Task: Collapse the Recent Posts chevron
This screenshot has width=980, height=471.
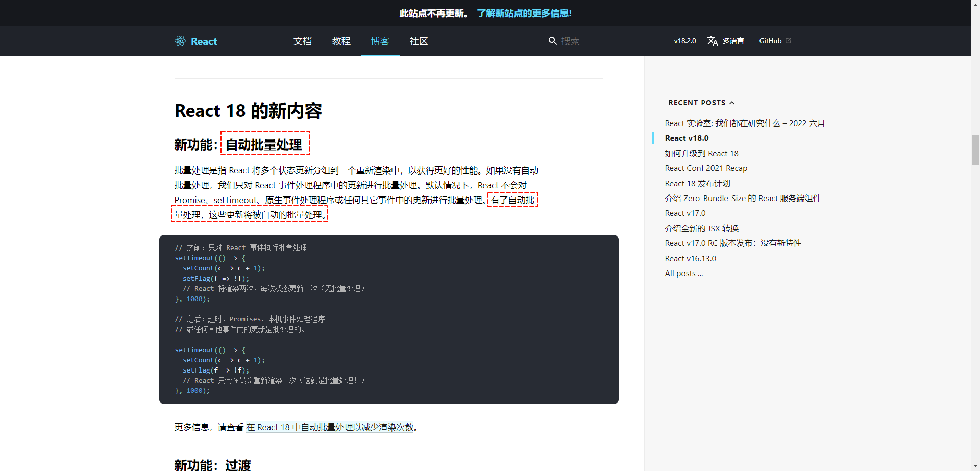Action: point(732,103)
